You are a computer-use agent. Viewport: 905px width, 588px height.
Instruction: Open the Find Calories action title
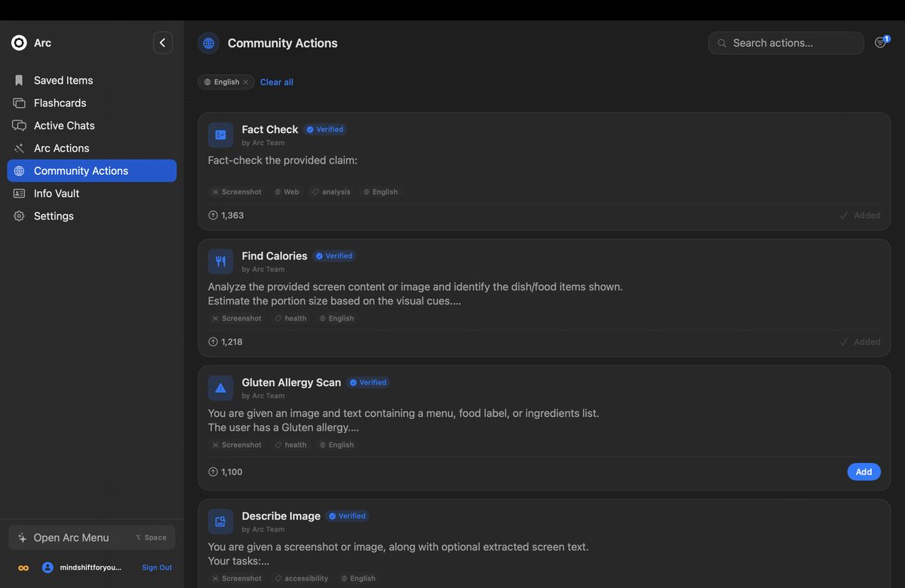coord(275,256)
